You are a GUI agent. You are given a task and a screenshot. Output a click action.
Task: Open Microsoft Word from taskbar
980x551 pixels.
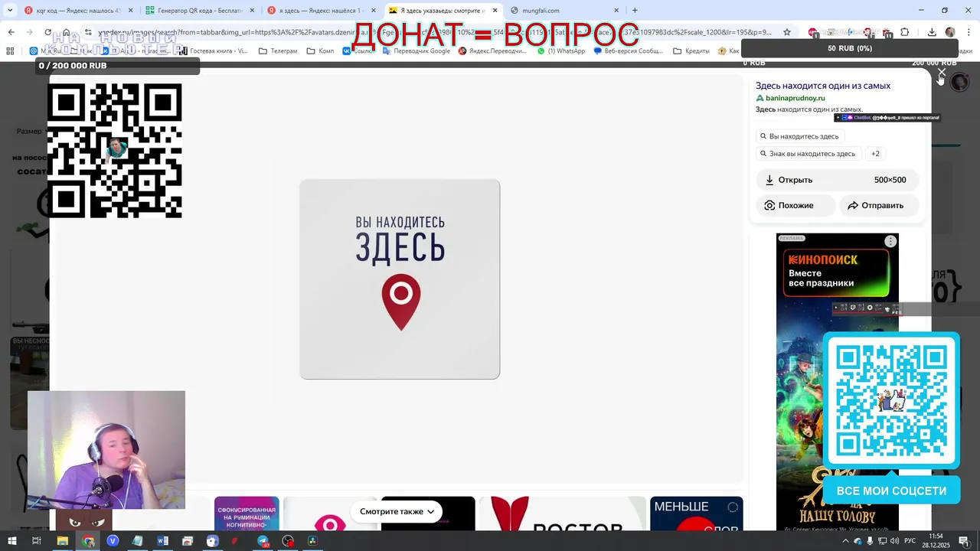click(162, 541)
